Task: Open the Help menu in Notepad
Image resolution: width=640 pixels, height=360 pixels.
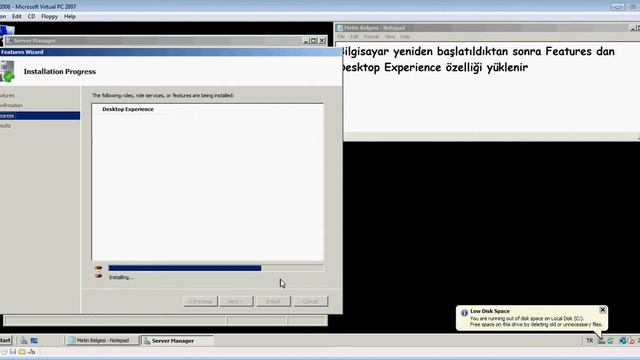Action: [404, 37]
